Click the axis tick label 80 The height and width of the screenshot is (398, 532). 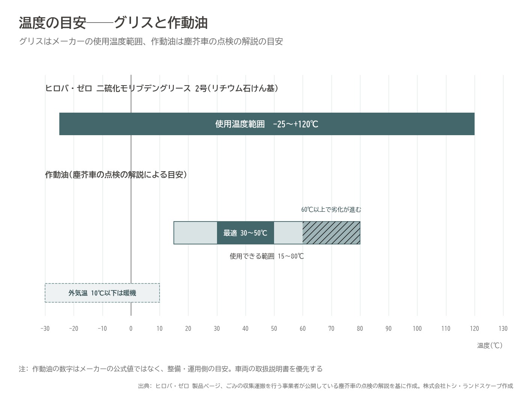[x=360, y=329]
